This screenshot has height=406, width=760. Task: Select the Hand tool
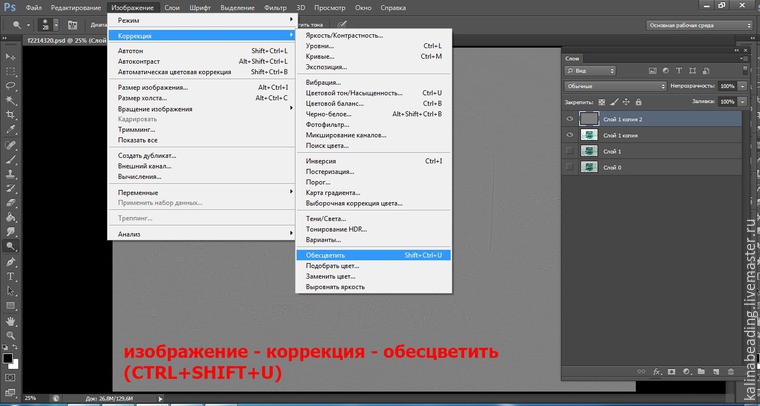coord(11,321)
